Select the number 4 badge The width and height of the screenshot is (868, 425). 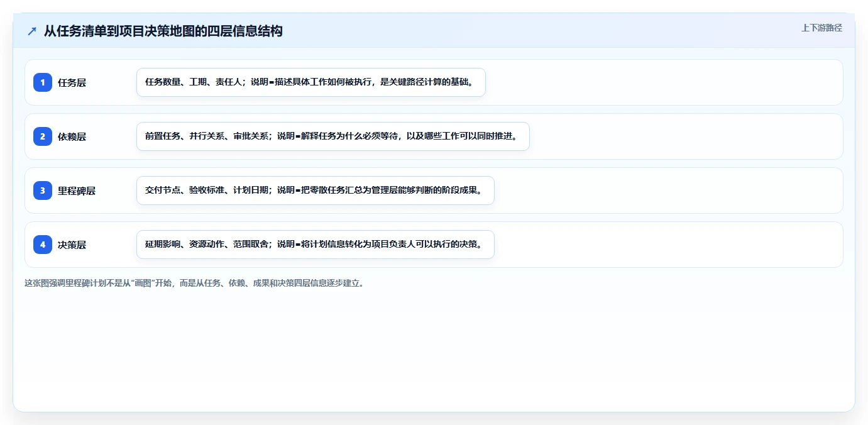[x=43, y=245]
